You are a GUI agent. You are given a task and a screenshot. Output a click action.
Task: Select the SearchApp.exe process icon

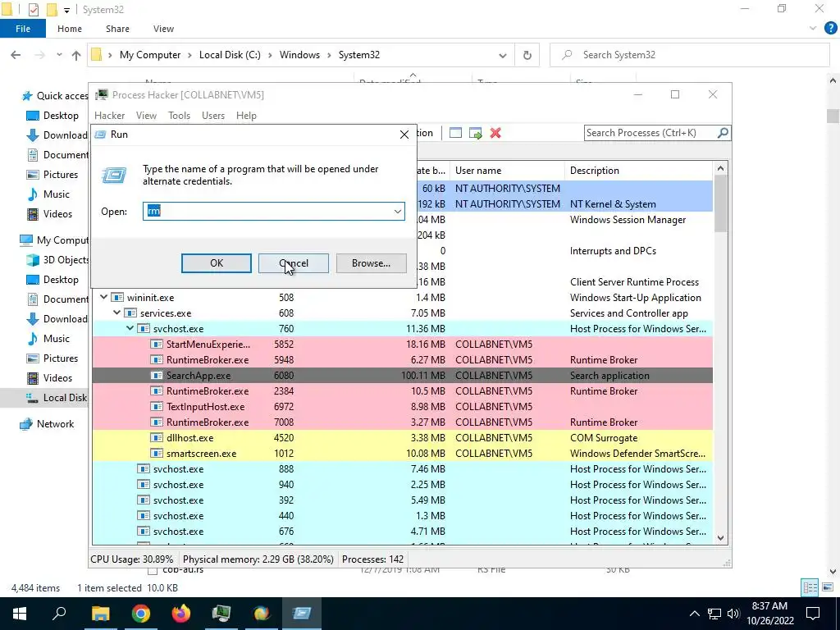point(157,376)
